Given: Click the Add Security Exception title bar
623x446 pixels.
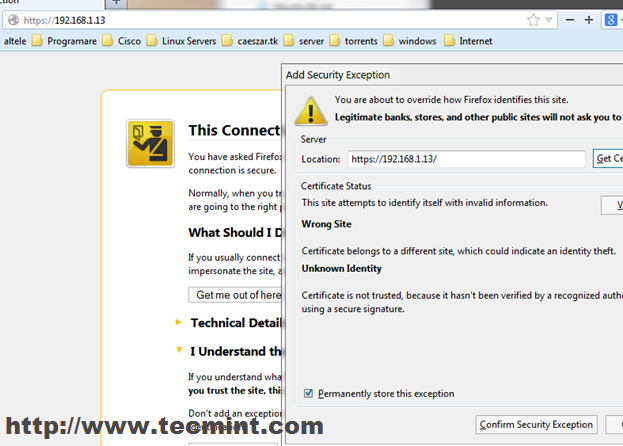Looking at the screenshot, I should point(454,75).
